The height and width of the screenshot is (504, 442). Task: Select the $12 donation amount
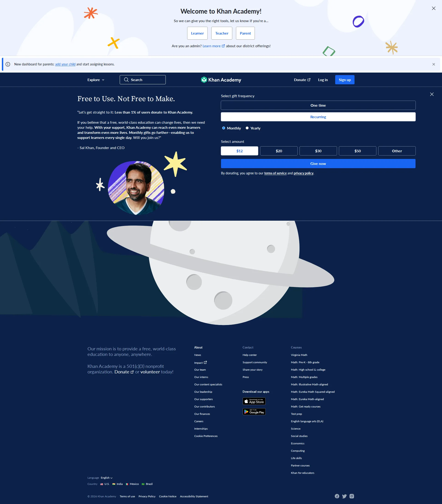point(239,151)
